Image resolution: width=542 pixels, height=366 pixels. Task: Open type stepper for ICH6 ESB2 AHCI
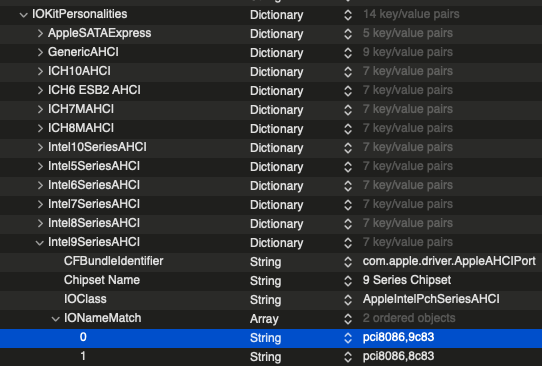(348, 91)
